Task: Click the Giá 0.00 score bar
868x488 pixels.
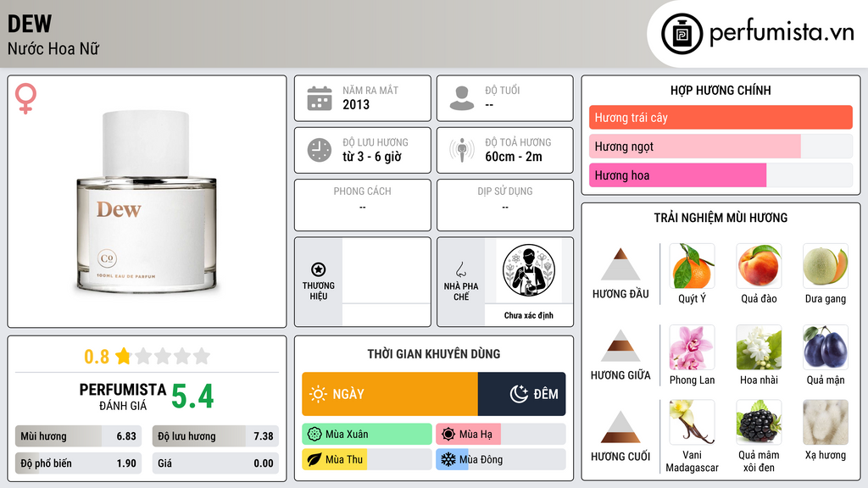Action: 215,463
